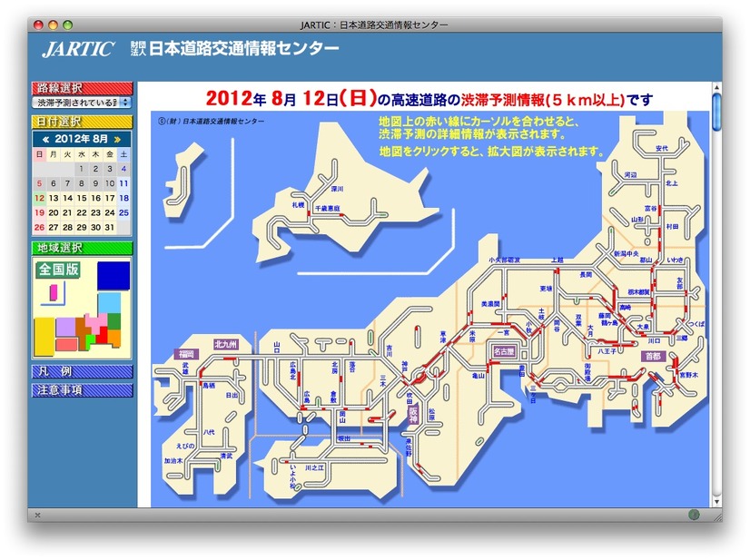The width and height of the screenshot is (750, 560).
Task: Close the JARTIC window with red button
Action: point(39,25)
